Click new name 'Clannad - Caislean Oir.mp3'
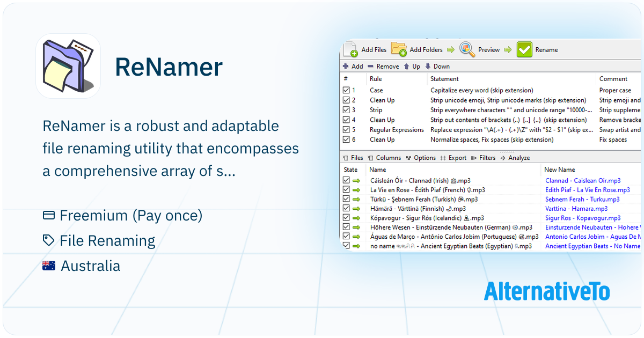Viewport: 644px width, 338px height. (583, 181)
